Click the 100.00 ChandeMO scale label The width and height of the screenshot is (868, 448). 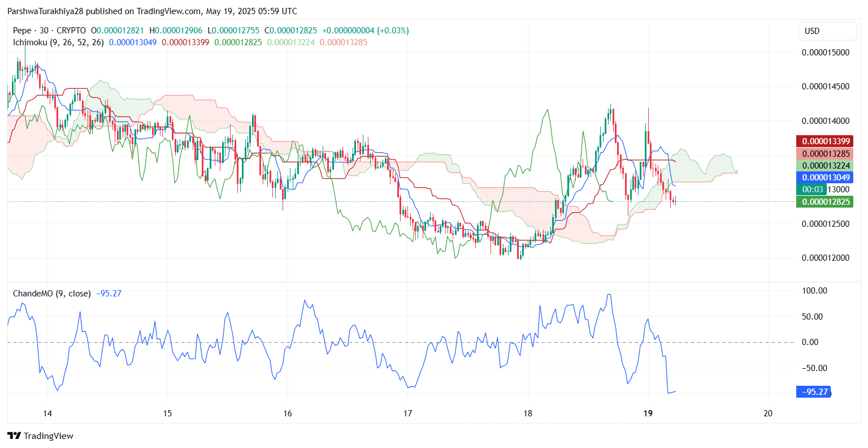point(814,291)
